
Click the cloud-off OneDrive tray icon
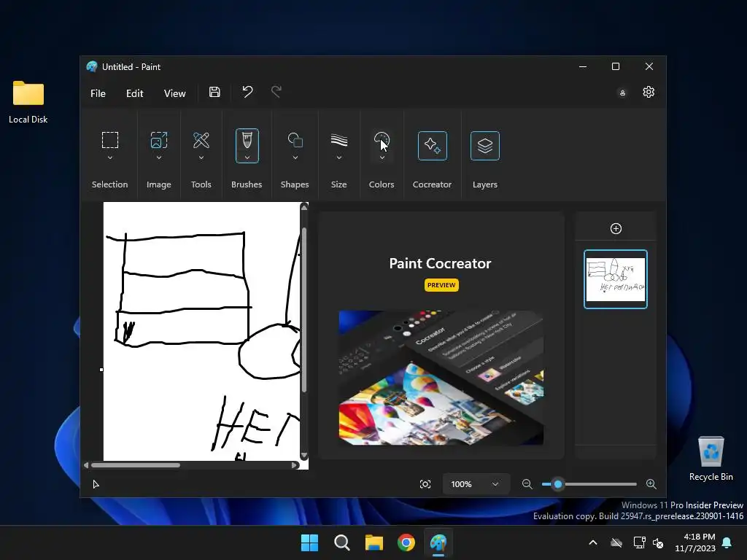616,542
